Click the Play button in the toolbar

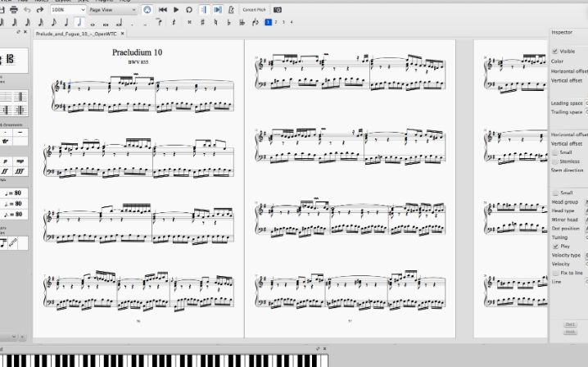(176, 9)
